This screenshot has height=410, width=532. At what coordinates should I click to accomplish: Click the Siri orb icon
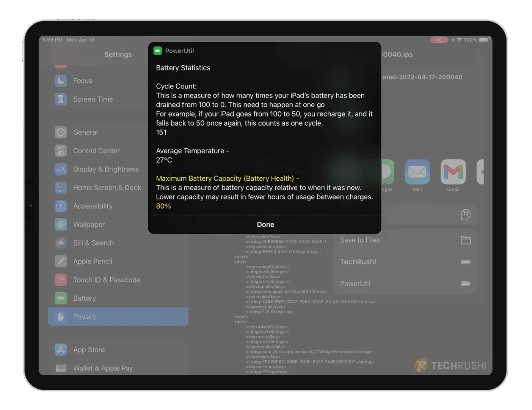point(61,243)
